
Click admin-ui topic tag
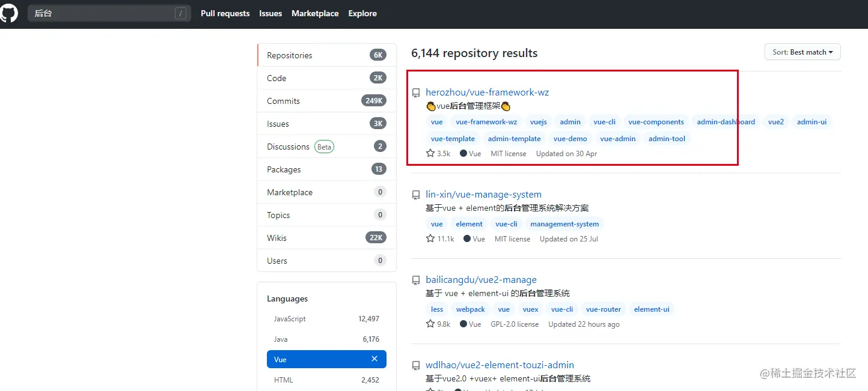(x=811, y=122)
